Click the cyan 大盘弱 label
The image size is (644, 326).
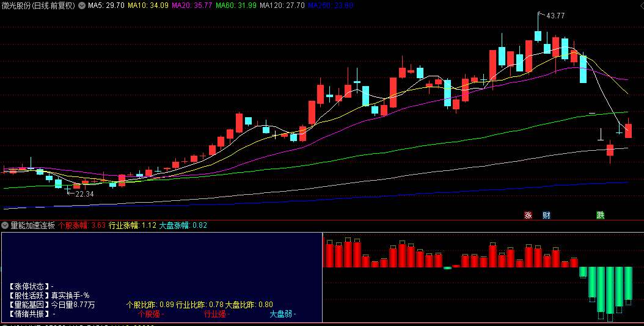(282, 314)
